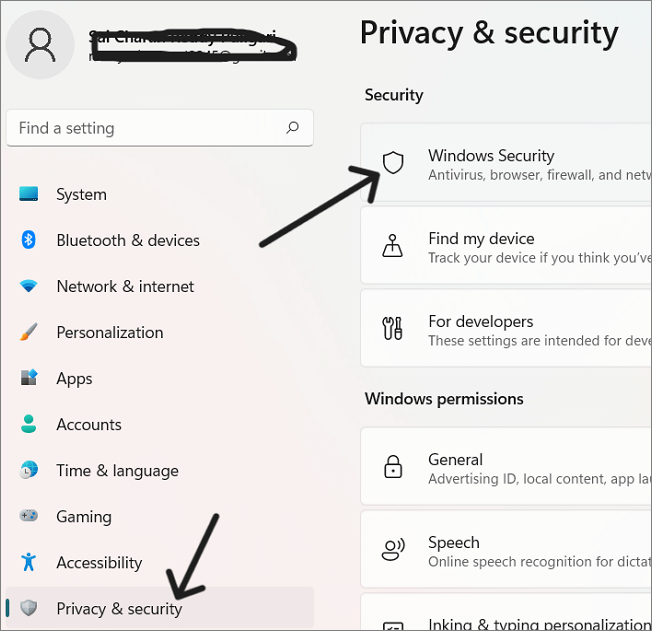Click the Speech recognition icon
The image size is (652, 631).
pos(393,550)
